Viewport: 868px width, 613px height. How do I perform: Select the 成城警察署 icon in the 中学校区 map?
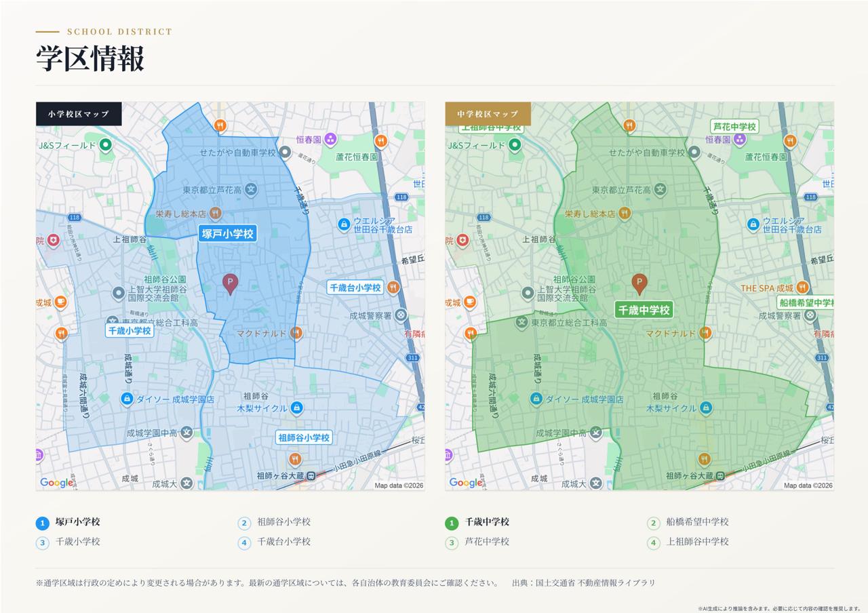click(811, 315)
